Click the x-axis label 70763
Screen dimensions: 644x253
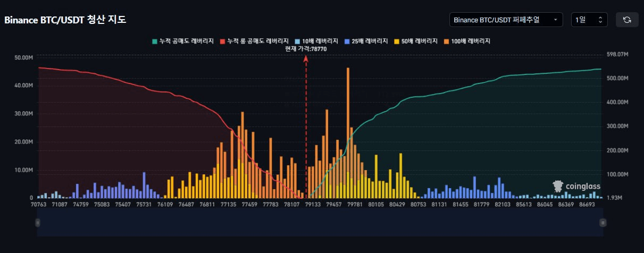pos(38,204)
